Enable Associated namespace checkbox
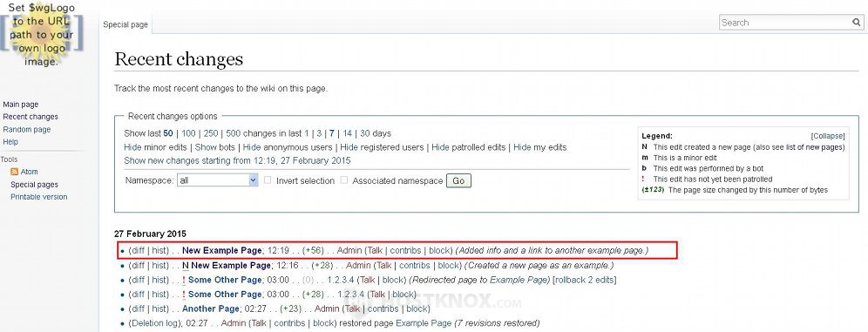Screen dimensions: 868x332 click(343, 180)
